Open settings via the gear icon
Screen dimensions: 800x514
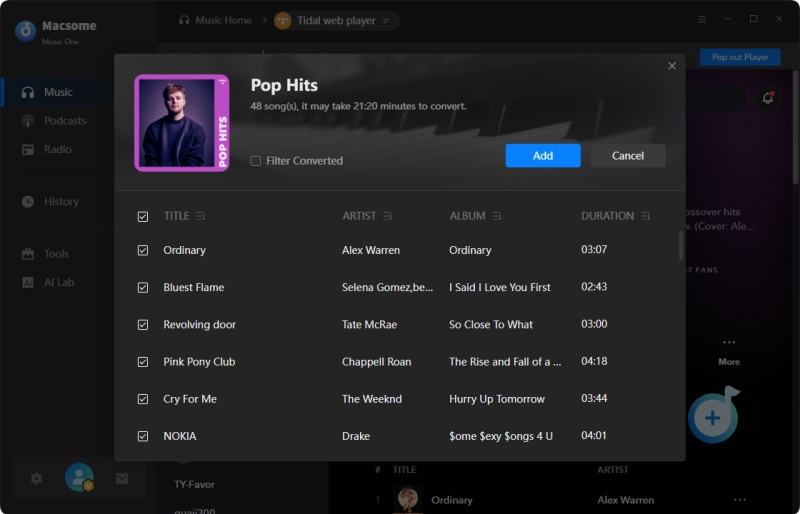point(36,479)
